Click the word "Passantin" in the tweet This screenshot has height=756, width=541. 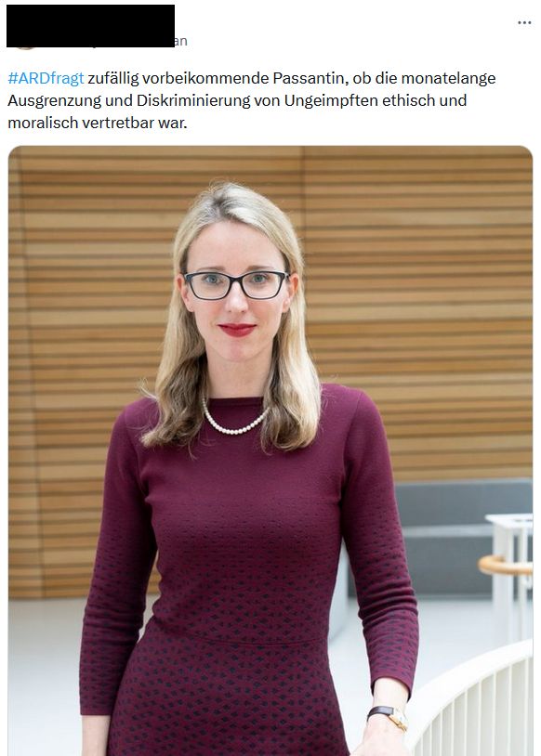310,78
